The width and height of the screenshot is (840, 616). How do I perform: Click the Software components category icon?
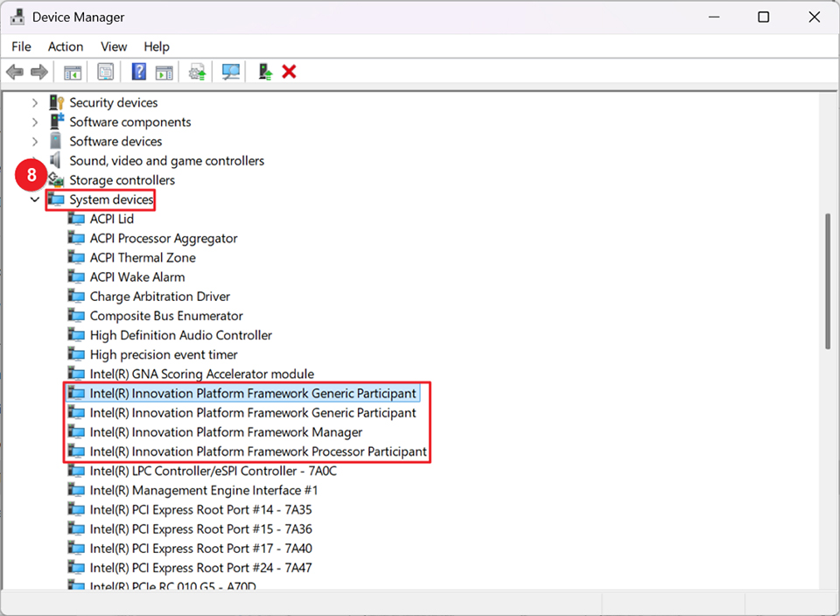(x=57, y=122)
